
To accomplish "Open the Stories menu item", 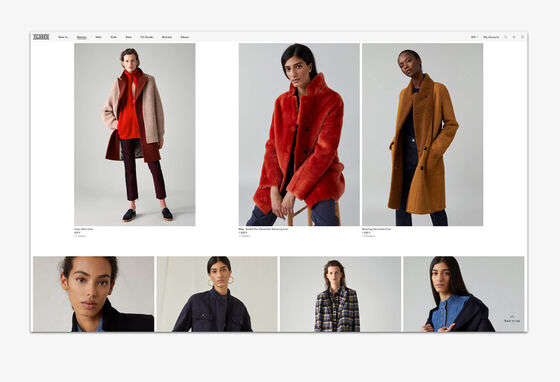I will 167,37.
